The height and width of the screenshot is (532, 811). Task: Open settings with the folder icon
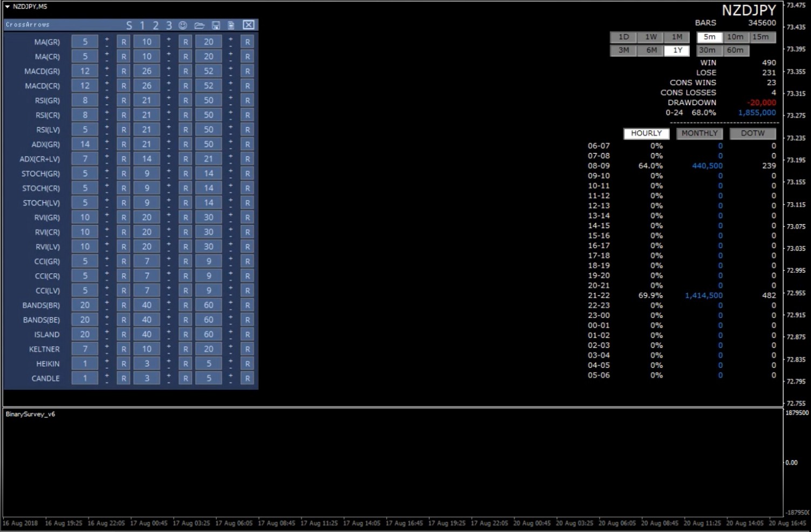pyautogui.click(x=199, y=25)
